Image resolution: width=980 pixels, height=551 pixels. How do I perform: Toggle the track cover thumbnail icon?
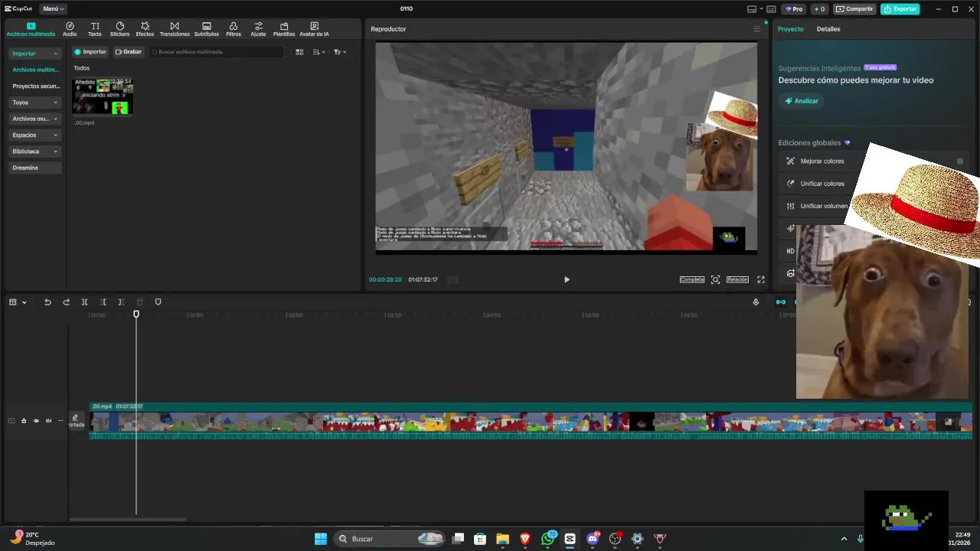coord(76,421)
